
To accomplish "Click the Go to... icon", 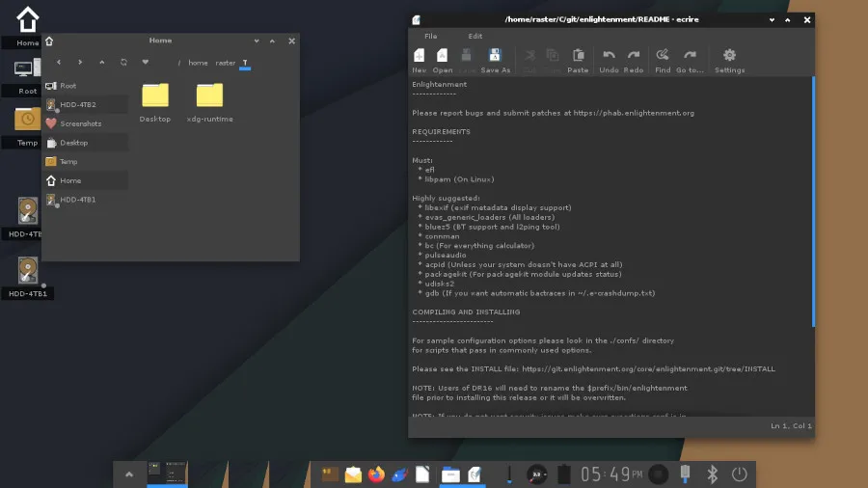I will 690,57.
